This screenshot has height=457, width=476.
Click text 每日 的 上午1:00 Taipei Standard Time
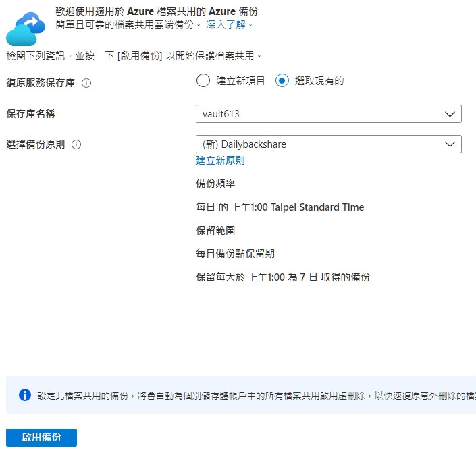click(280, 207)
